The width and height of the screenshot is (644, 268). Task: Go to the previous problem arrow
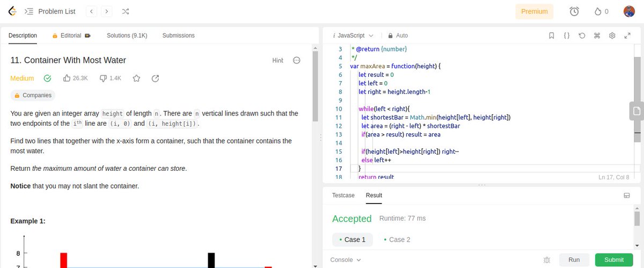92,11
